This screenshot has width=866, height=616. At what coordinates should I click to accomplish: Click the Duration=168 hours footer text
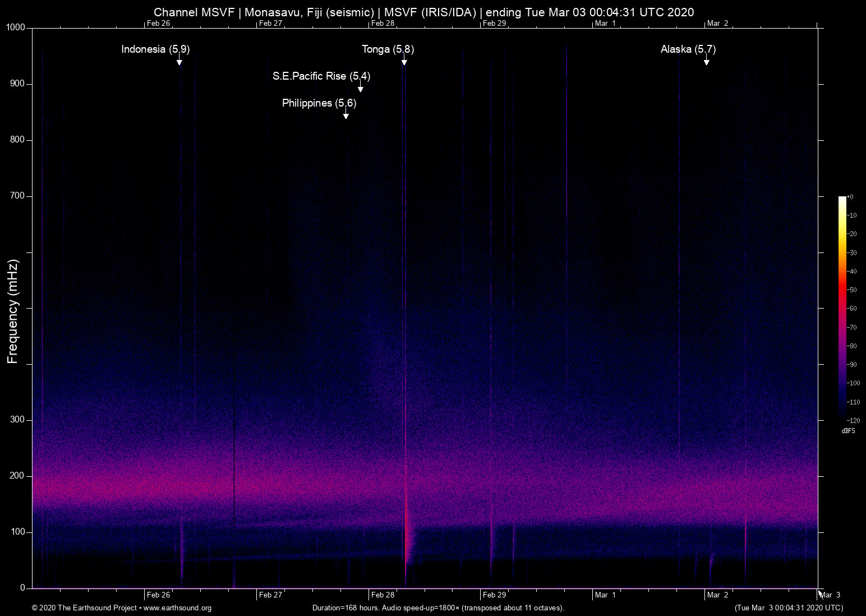(x=438, y=608)
